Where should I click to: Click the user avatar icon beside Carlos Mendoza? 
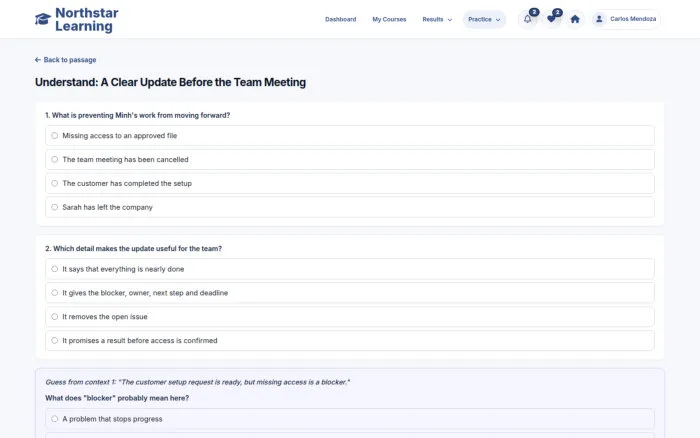[x=599, y=19]
